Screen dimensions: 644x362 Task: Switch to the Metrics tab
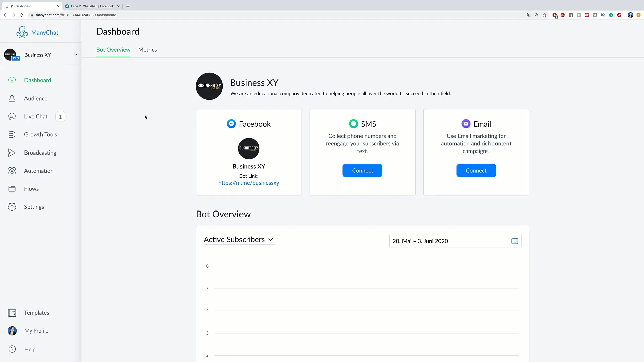coord(147,50)
